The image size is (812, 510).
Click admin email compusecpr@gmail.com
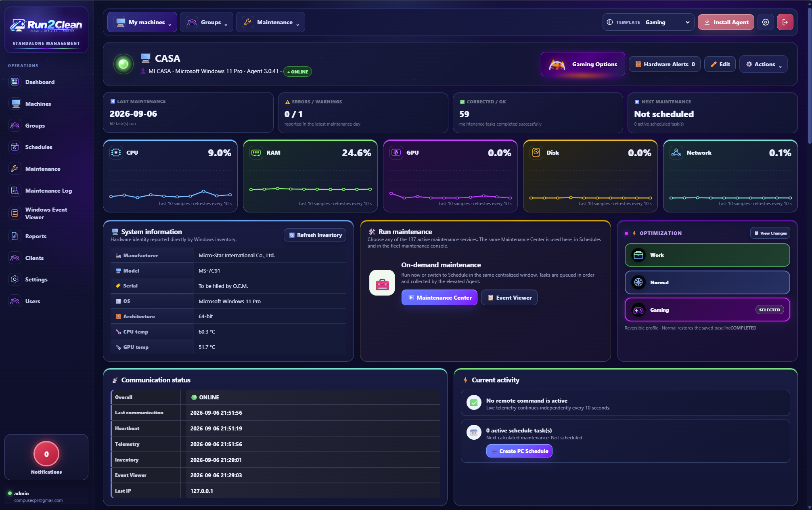38,500
